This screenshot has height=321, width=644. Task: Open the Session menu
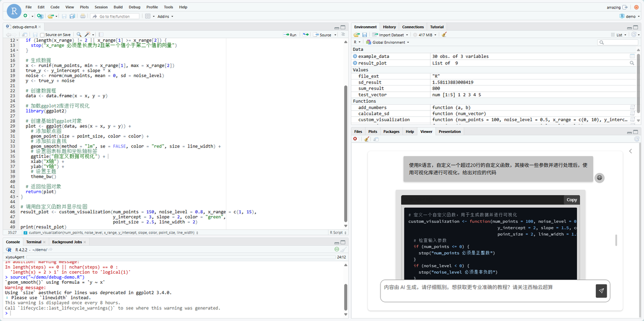pos(101,7)
